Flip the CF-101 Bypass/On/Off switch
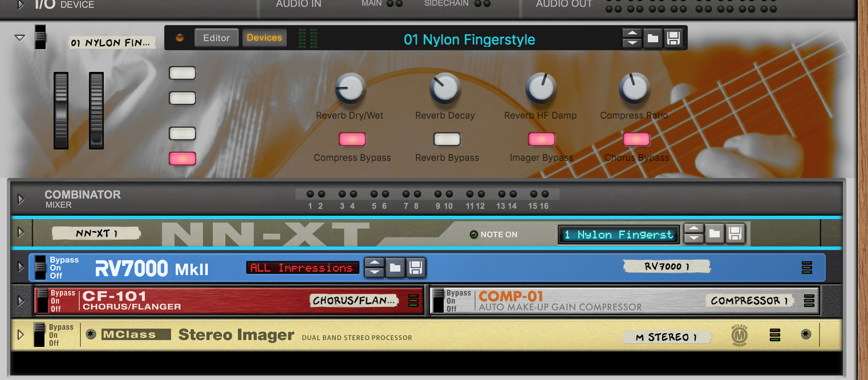 tap(42, 301)
